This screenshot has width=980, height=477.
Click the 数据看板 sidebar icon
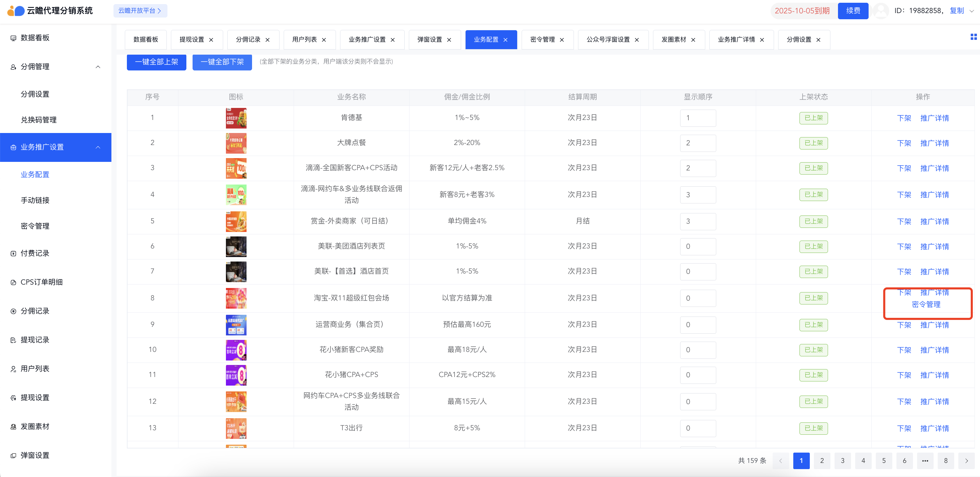[x=13, y=38]
